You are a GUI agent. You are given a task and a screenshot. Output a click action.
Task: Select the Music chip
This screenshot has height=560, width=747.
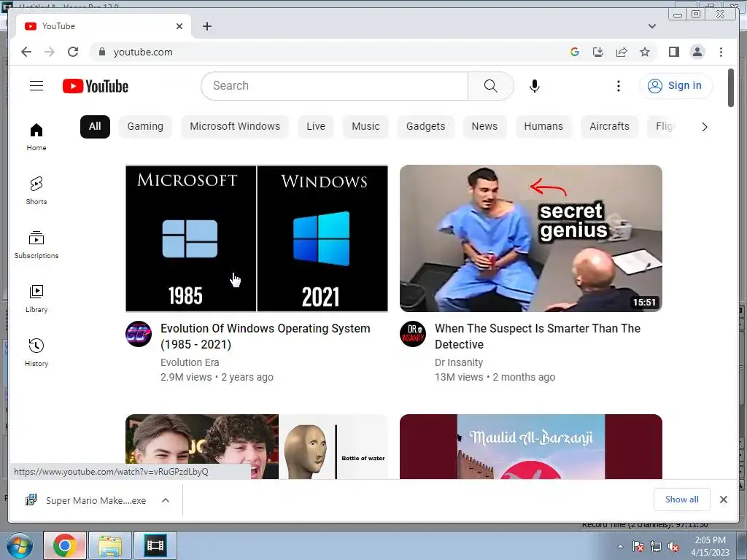(366, 127)
